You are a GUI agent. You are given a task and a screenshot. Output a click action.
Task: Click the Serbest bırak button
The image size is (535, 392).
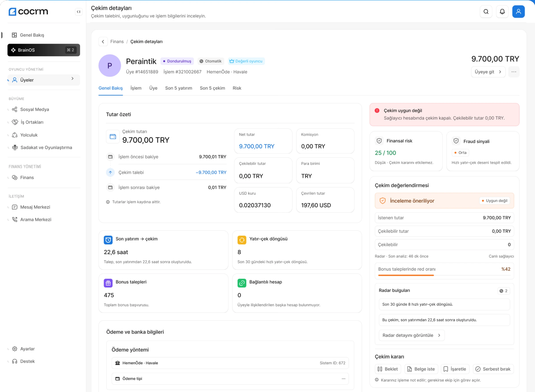tap(493, 369)
